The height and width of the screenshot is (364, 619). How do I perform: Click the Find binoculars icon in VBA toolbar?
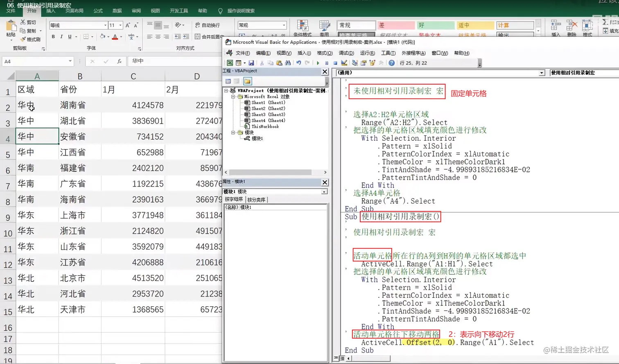coord(288,63)
